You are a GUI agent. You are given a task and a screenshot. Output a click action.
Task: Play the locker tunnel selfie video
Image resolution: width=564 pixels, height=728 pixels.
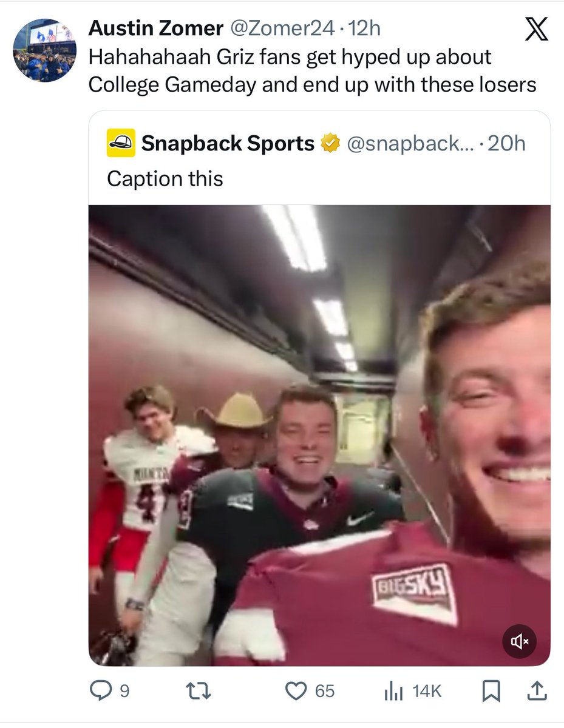point(319,434)
